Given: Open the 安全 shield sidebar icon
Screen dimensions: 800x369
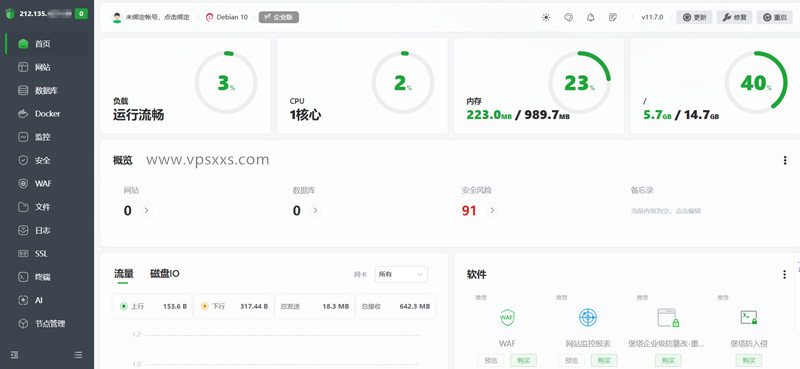Looking at the screenshot, I should pyautogui.click(x=23, y=160).
